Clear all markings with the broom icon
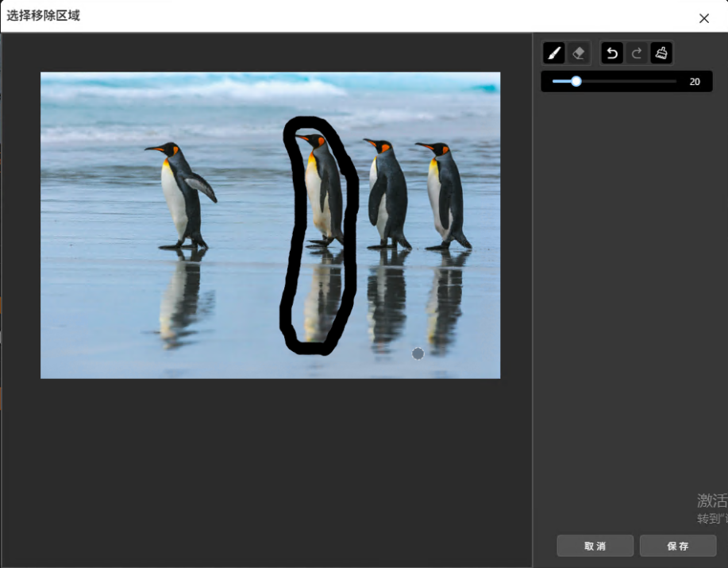Viewport: 728px width, 568px height. 661,53
